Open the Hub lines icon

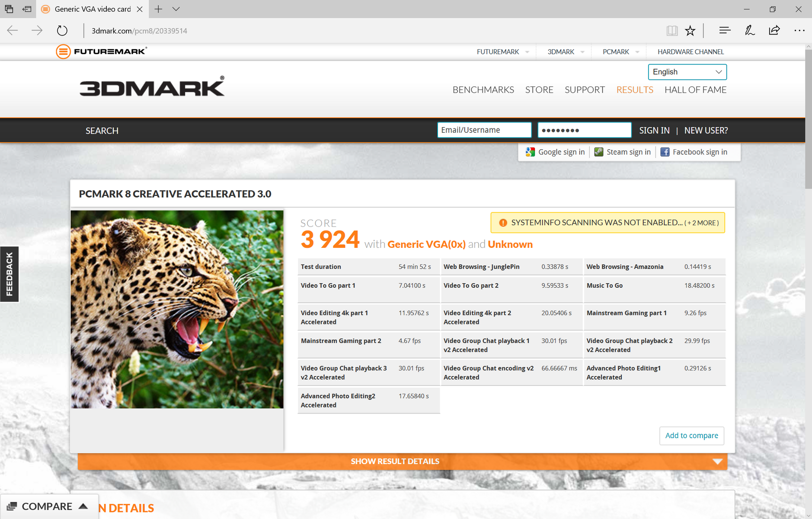725,30
